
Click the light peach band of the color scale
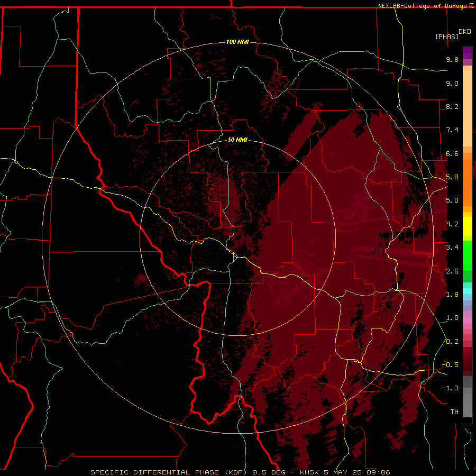tap(467, 108)
